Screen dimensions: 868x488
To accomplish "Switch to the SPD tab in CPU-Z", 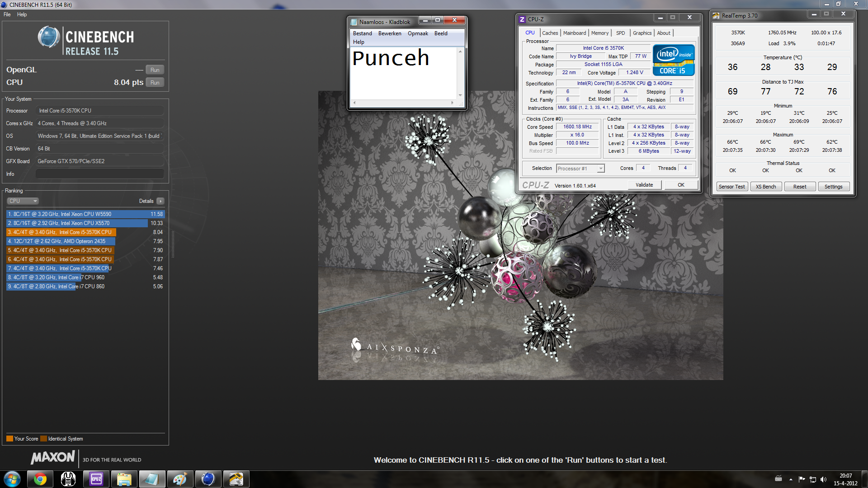I will point(620,33).
